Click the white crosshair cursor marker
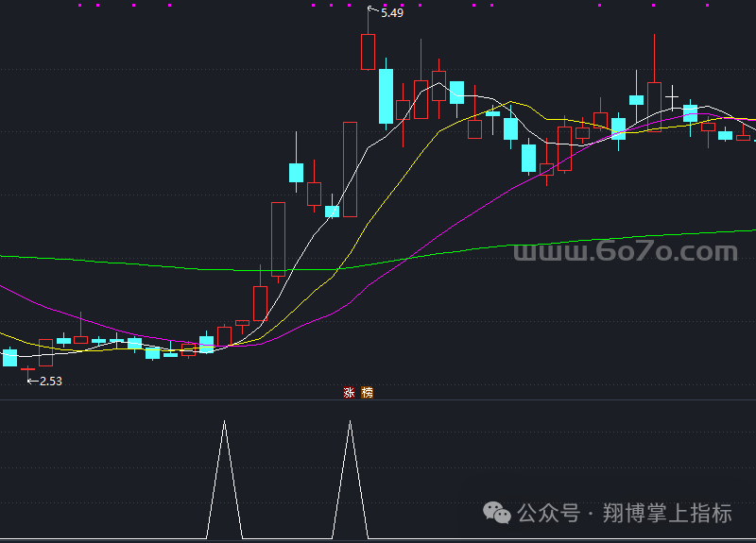The height and width of the screenshot is (543, 756). 672,95
